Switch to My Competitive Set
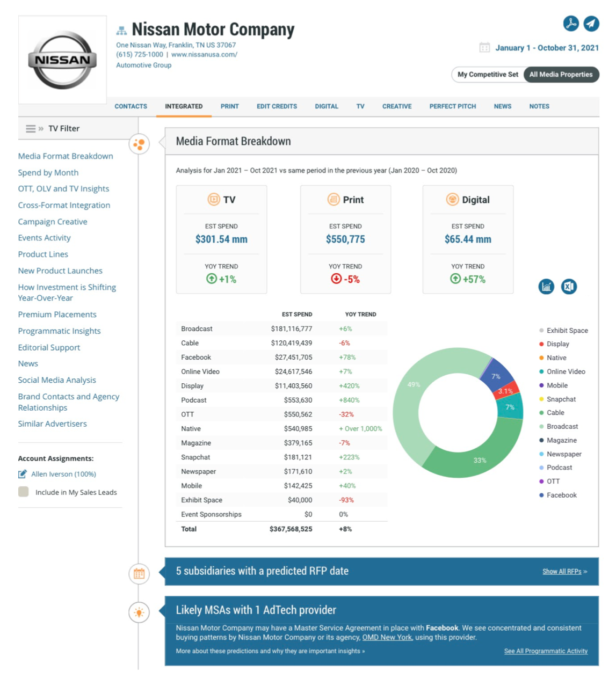The width and height of the screenshot is (616, 686). click(488, 75)
